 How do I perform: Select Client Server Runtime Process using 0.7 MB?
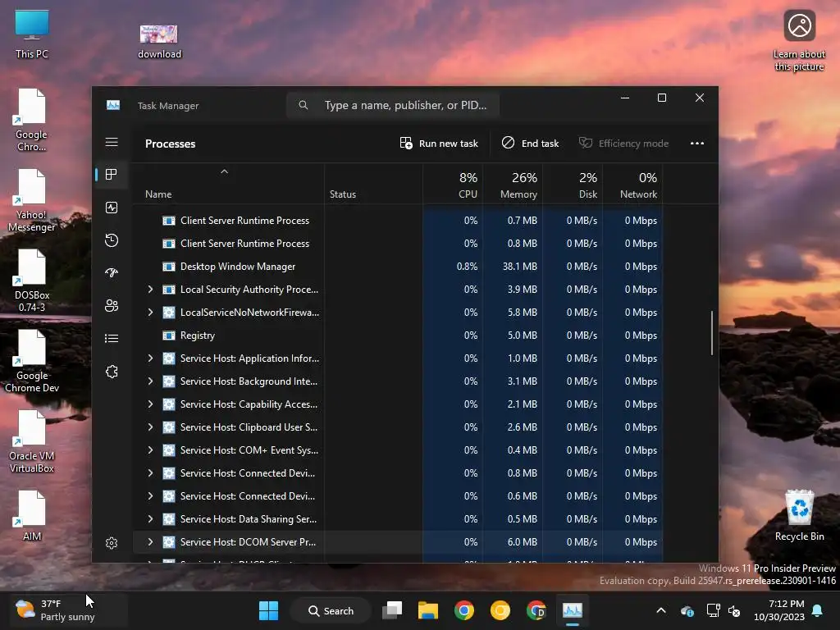point(398,221)
